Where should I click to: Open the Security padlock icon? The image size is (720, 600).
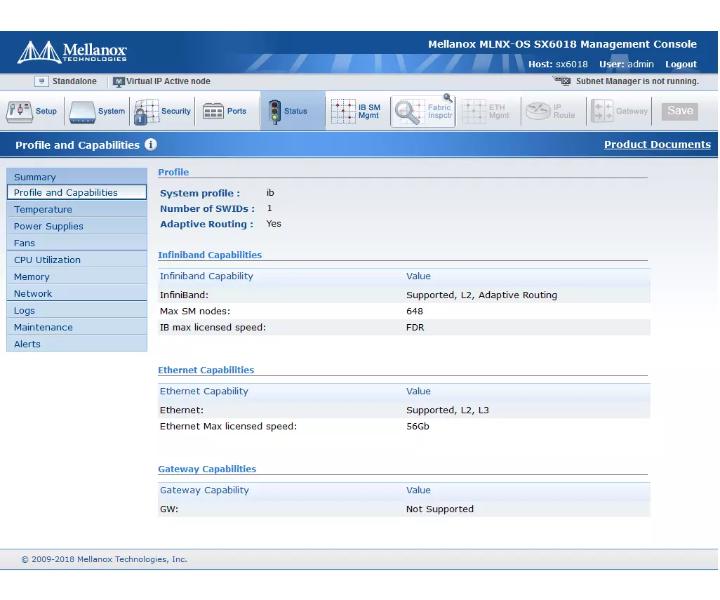point(146,112)
